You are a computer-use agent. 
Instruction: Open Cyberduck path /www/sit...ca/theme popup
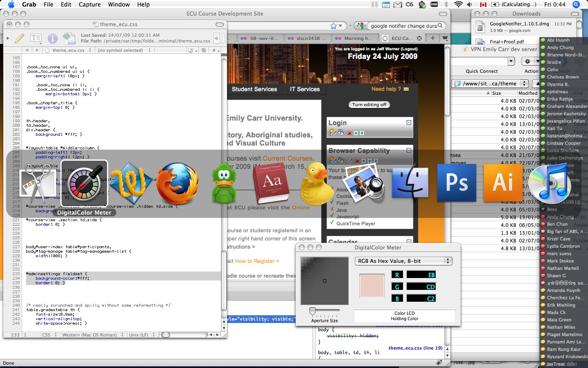tap(490, 83)
